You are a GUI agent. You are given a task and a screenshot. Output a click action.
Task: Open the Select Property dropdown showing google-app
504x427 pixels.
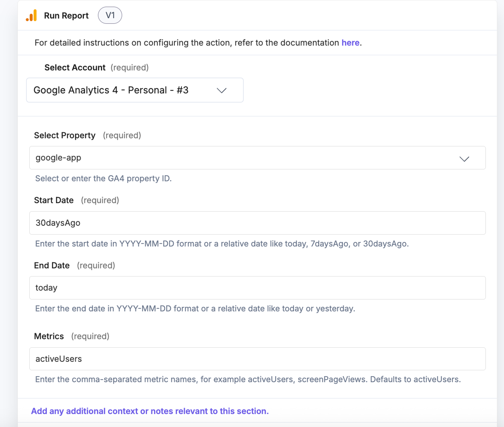coord(257,158)
